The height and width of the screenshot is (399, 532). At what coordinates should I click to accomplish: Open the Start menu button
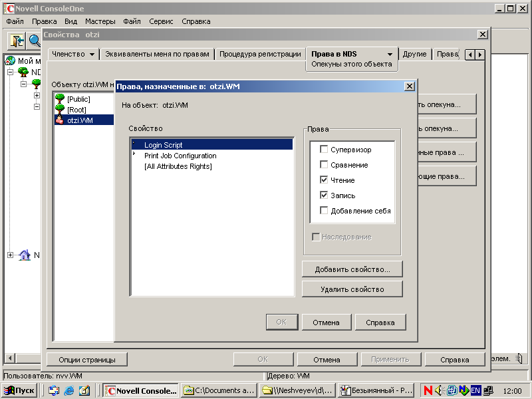19,390
